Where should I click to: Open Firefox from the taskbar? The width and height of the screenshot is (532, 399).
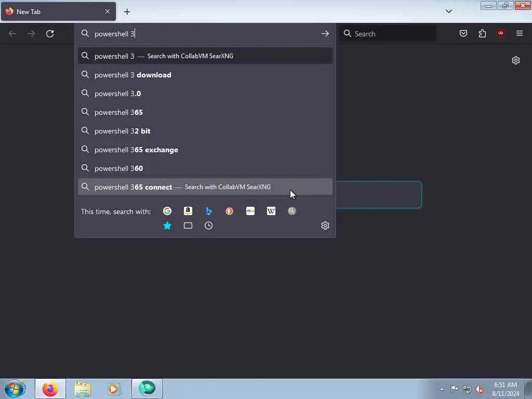[50, 389]
